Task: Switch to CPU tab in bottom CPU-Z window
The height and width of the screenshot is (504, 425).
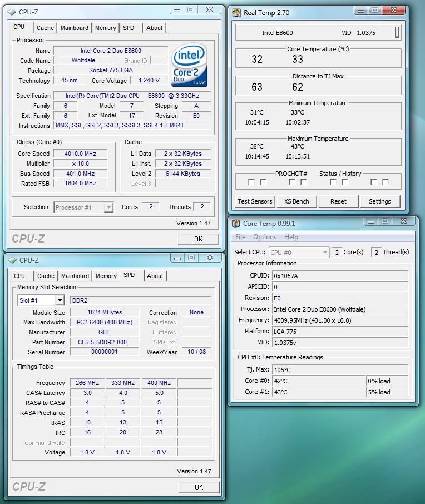Action: (x=19, y=276)
